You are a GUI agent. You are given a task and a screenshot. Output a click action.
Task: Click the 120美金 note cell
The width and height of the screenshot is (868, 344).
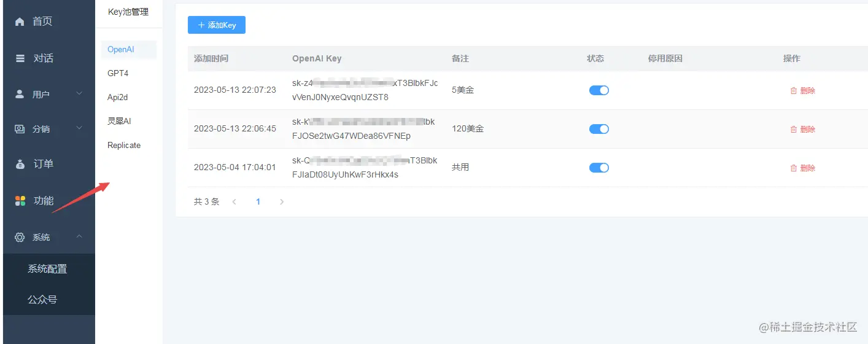click(468, 128)
